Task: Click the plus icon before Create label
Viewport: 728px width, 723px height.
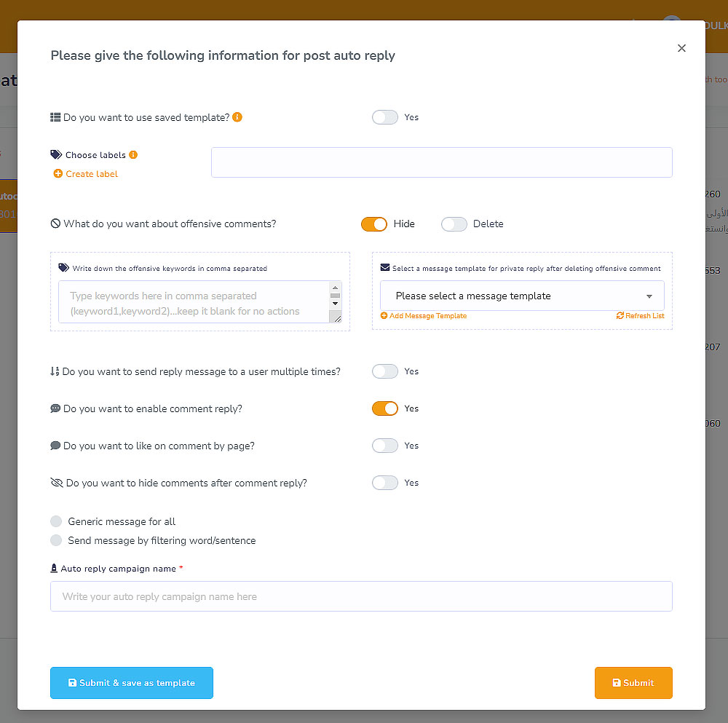Action: pos(58,174)
